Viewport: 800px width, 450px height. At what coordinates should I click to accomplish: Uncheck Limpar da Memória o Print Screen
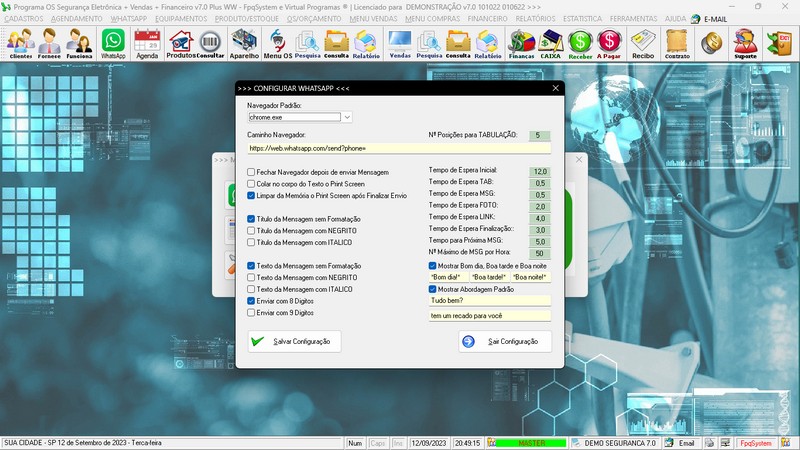pyautogui.click(x=251, y=195)
